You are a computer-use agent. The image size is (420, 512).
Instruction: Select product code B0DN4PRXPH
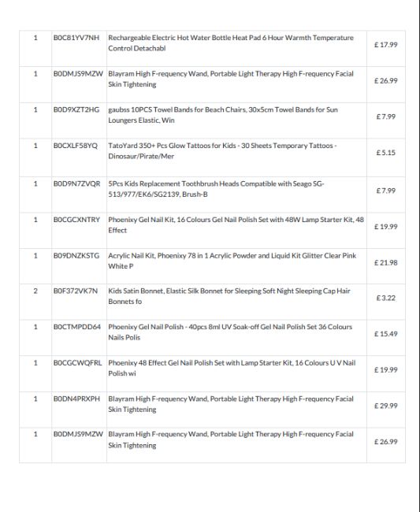click(x=76, y=399)
